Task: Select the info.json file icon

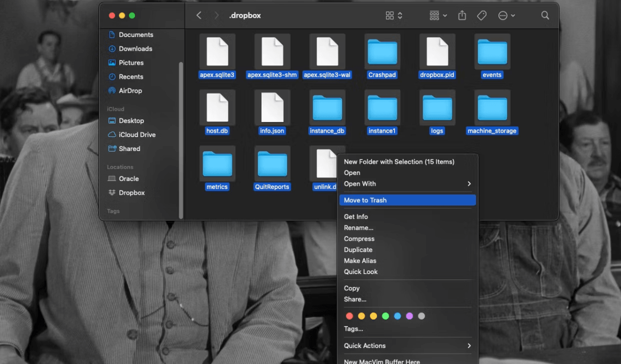Action: (x=272, y=108)
